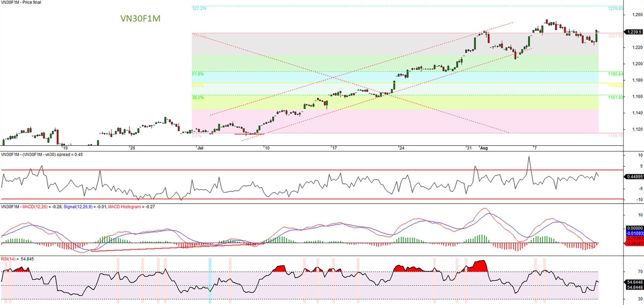Select the 1161.93 price level label

point(615,98)
